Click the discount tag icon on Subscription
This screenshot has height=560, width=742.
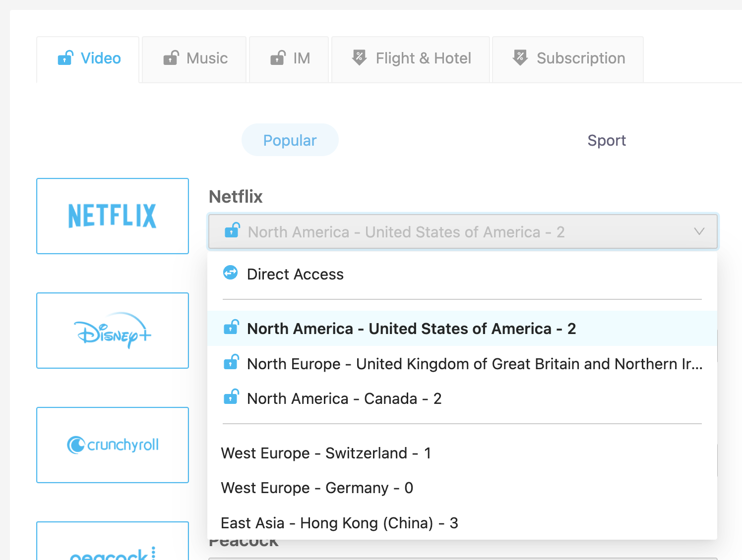point(520,57)
